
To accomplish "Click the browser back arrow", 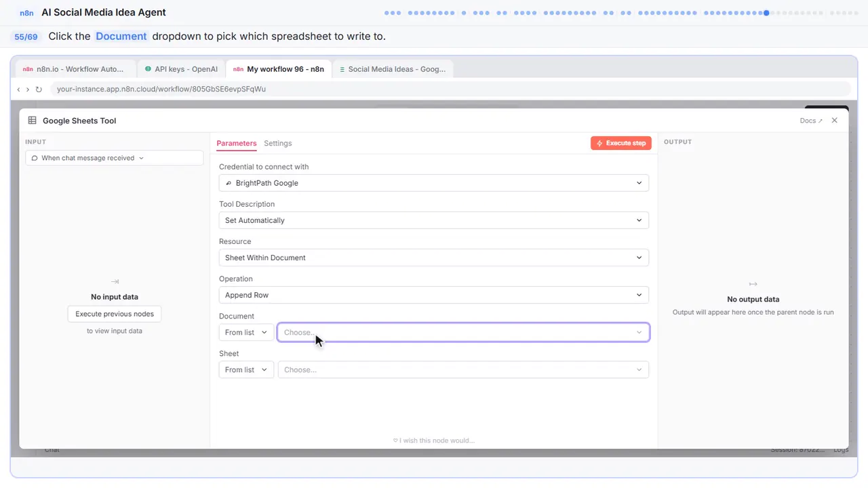I will 18,89.
